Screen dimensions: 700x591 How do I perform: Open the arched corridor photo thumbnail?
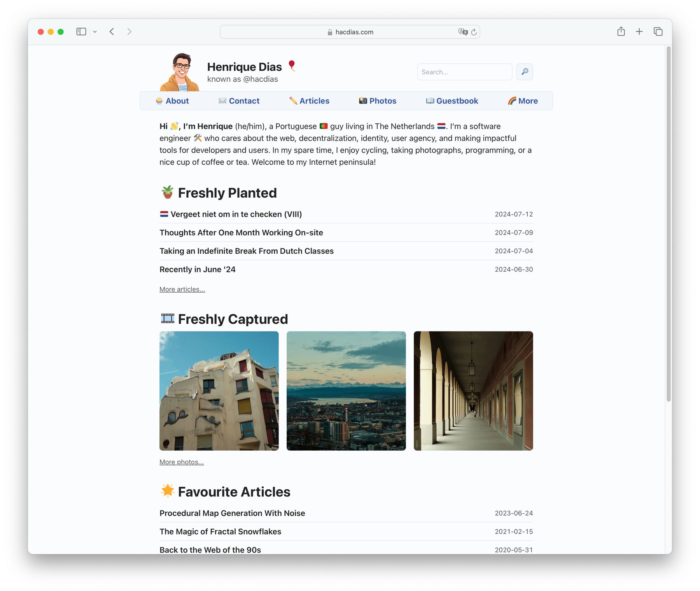pyautogui.click(x=473, y=391)
